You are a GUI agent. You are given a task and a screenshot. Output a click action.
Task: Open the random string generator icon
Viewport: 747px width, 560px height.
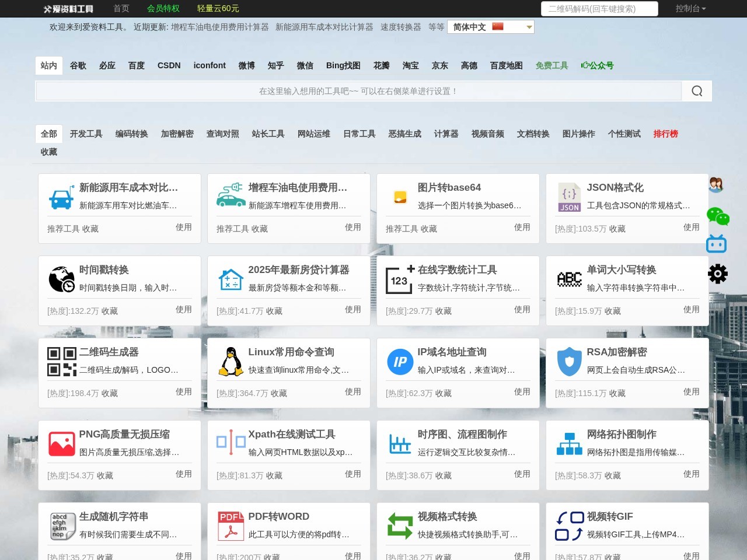(x=62, y=526)
